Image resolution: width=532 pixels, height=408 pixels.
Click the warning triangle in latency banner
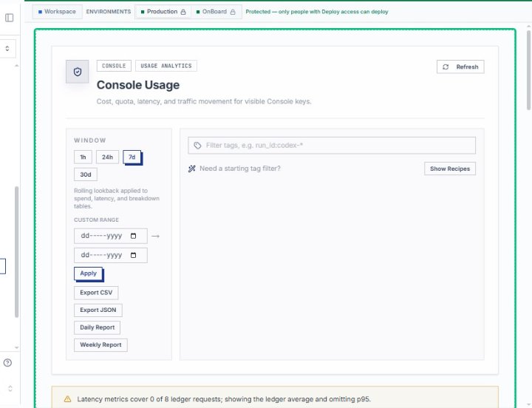point(67,399)
